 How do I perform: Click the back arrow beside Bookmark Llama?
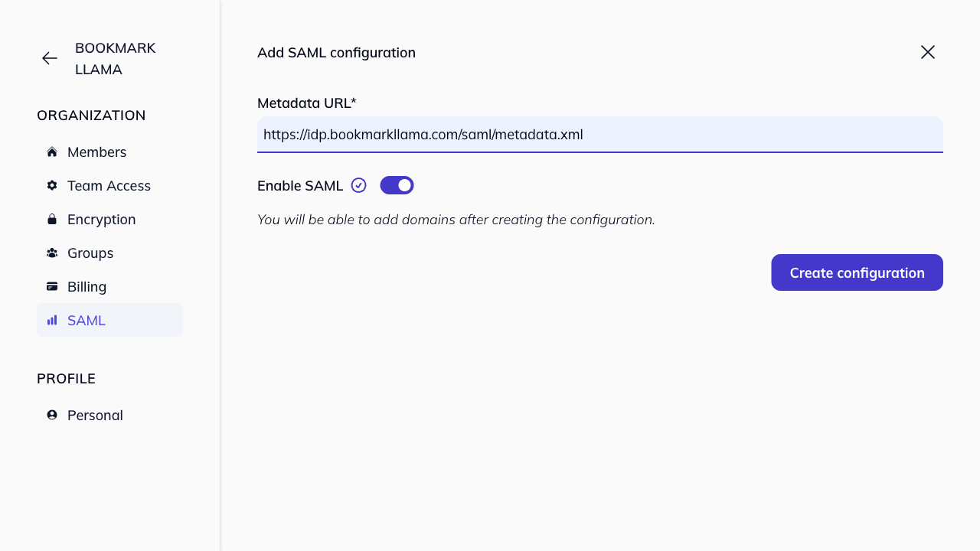tap(49, 58)
